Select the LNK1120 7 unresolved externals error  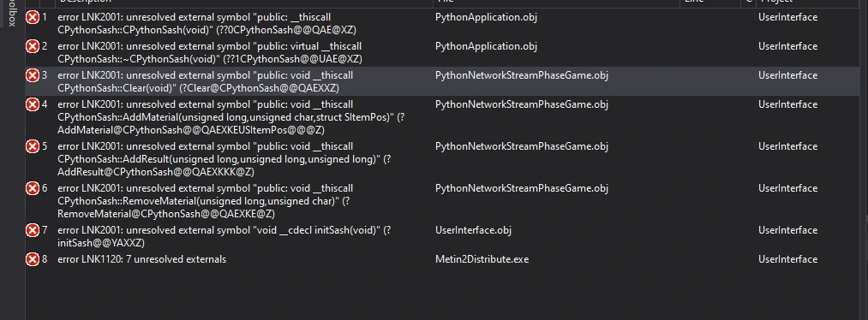[x=141, y=259]
